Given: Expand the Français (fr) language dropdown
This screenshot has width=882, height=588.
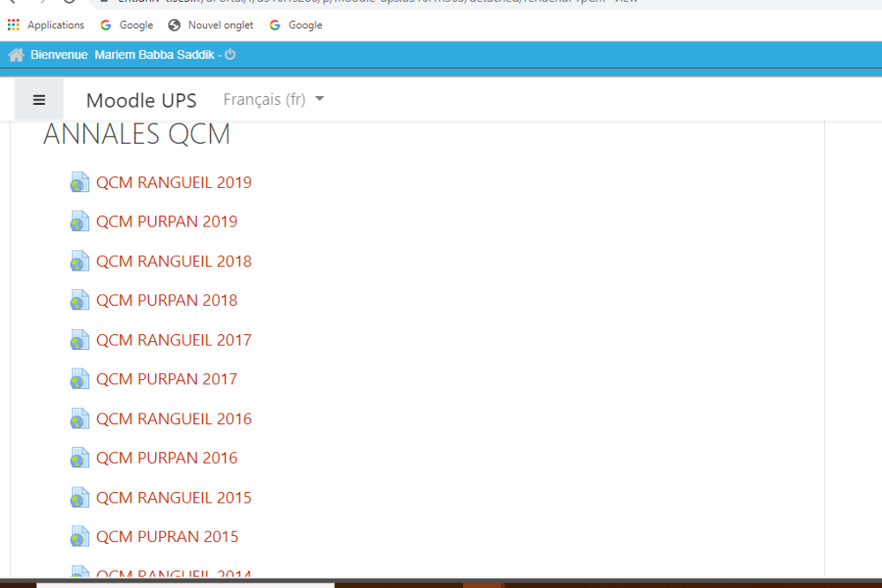Looking at the screenshot, I should (x=273, y=100).
